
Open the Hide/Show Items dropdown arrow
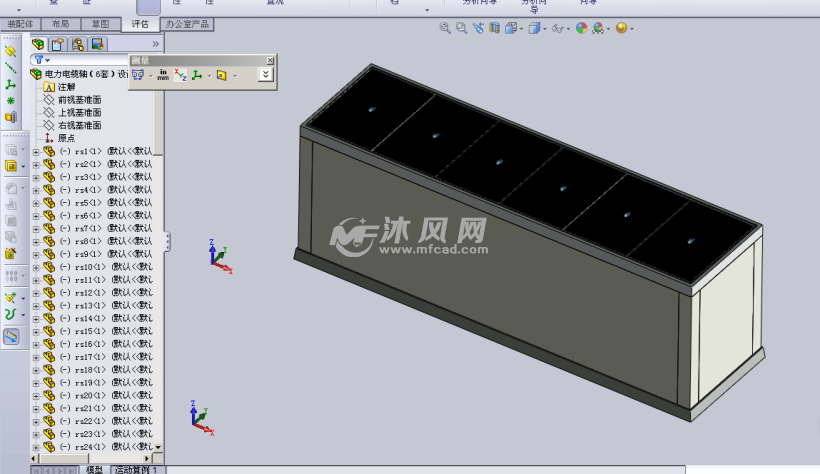coord(568,29)
